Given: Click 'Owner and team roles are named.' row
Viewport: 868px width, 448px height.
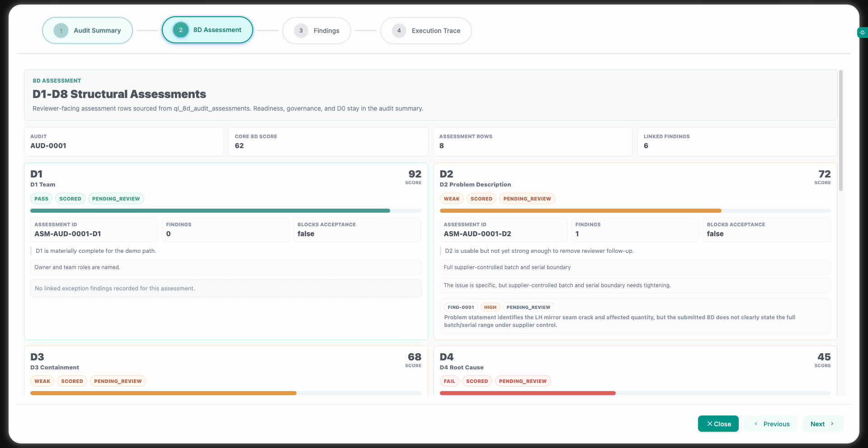Looking at the screenshot, I should pyautogui.click(x=226, y=267).
